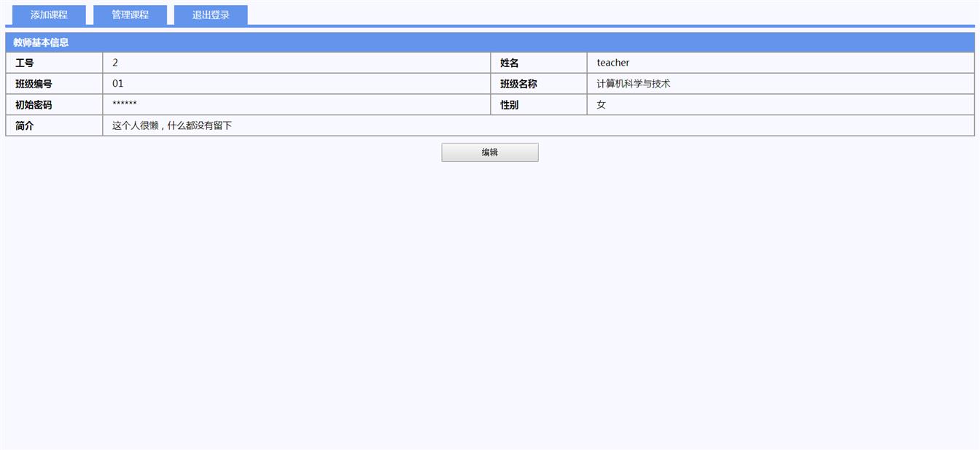Click the 姓名 label cell
Screen dimensions: 980x450
pyautogui.click(x=539, y=63)
